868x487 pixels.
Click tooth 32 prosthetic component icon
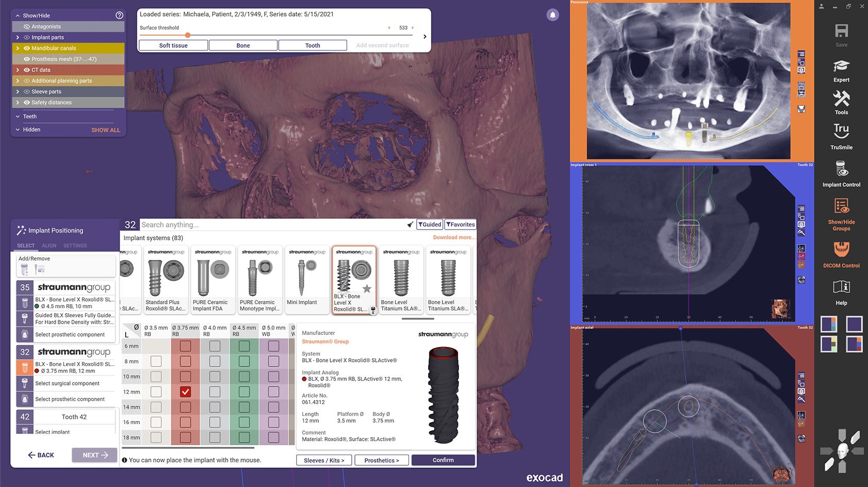(25, 399)
